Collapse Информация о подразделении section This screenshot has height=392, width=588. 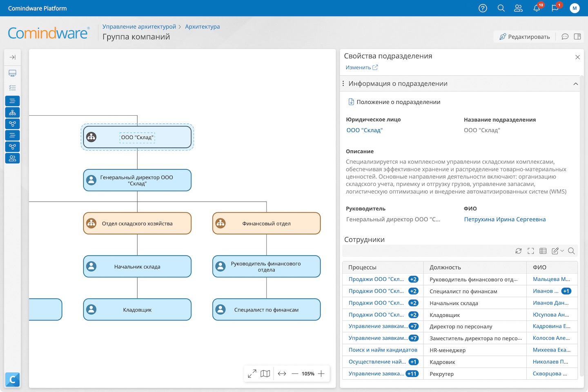coord(575,84)
